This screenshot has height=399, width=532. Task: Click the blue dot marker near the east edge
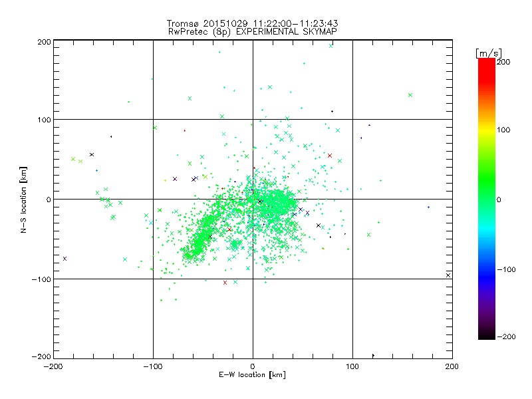(x=428, y=207)
